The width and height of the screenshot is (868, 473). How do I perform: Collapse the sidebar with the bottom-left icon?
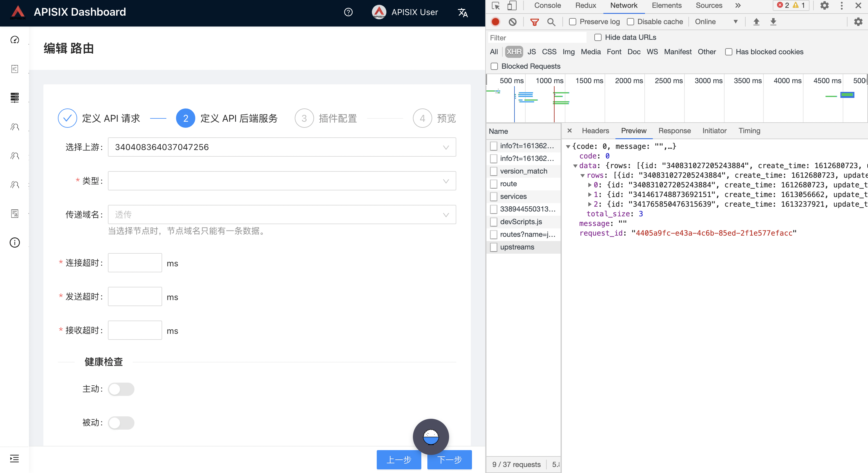click(x=14, y=458)
